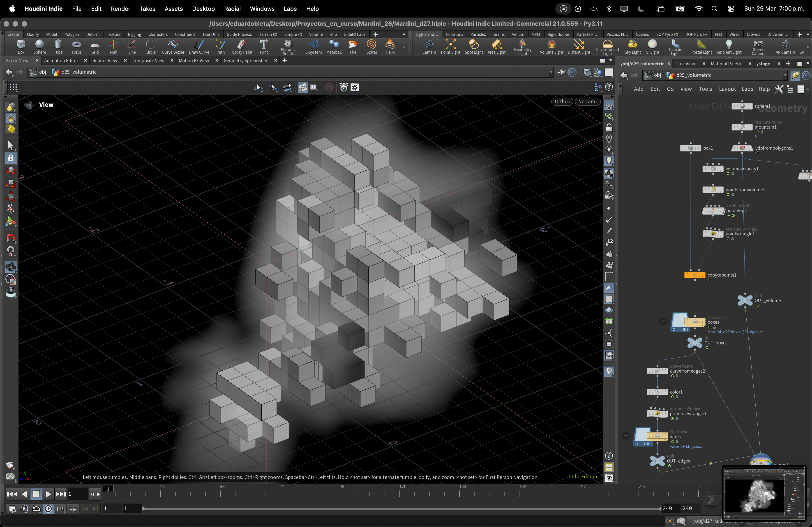The image size is (812, 527).
Task: Open the No cam camera dropdown
Action: click(587, 101)
